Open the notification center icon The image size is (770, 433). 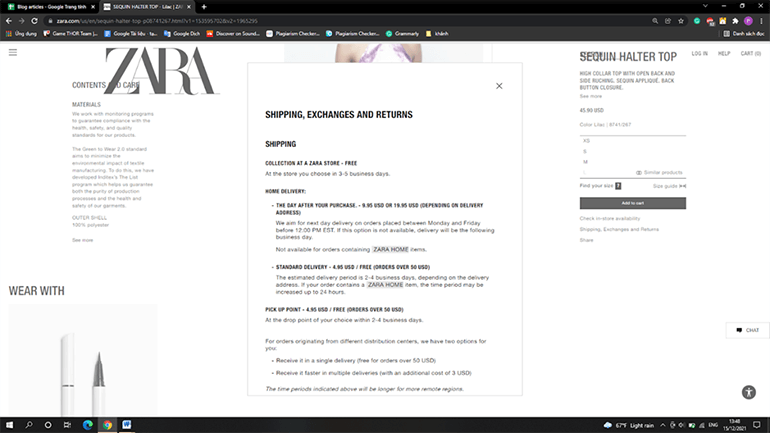[757, 425]
